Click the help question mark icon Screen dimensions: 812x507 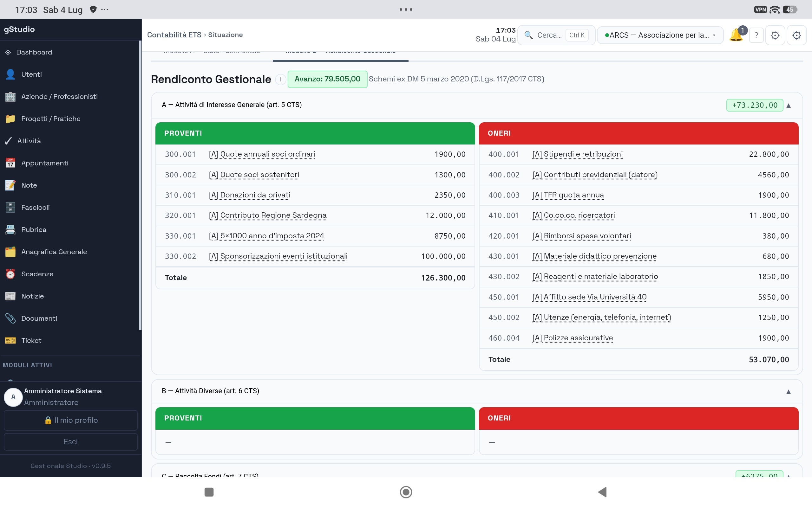[x=756, y=35]
